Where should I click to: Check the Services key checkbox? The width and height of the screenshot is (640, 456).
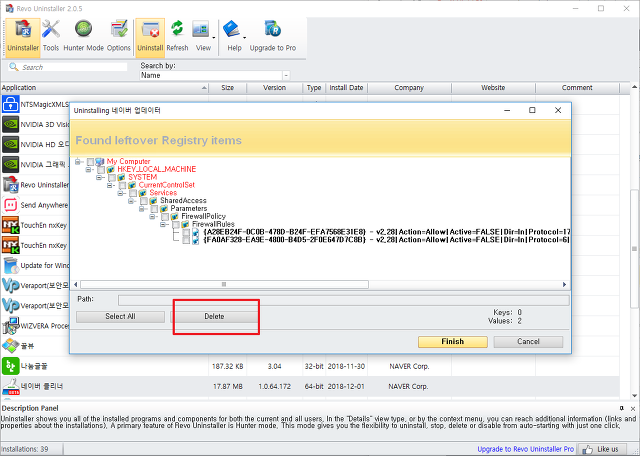pos(133,193)
